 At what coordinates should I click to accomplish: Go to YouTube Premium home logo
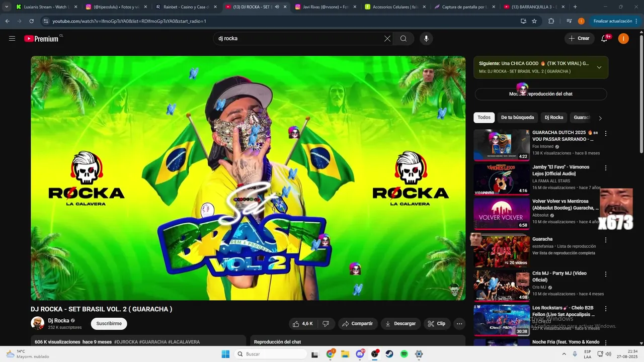(42, 39)
